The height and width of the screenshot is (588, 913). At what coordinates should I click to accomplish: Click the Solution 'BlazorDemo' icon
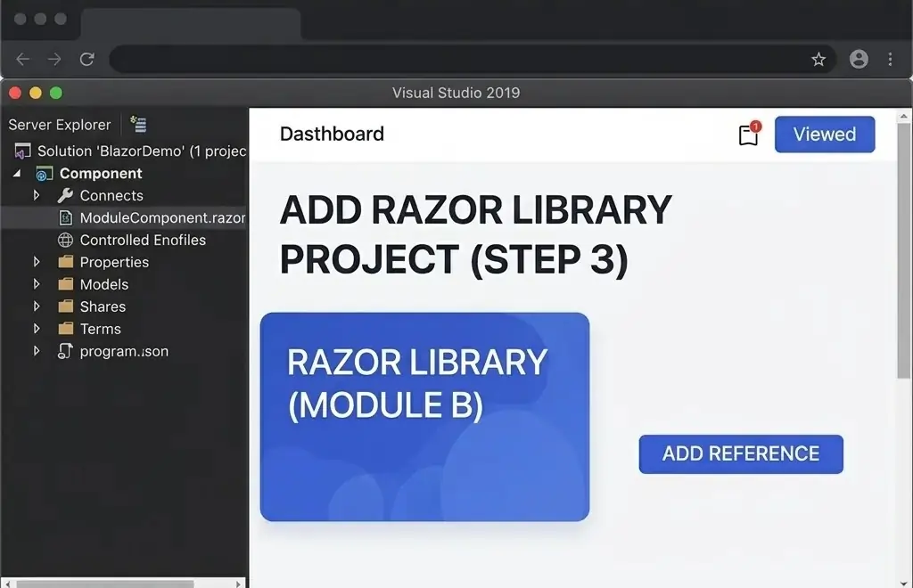22,151
